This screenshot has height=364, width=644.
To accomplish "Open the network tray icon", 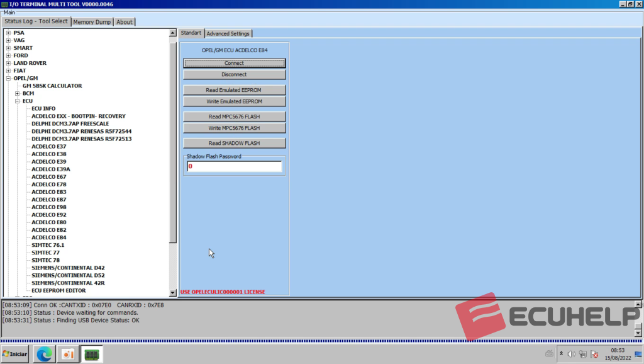I will pos(583,354).
